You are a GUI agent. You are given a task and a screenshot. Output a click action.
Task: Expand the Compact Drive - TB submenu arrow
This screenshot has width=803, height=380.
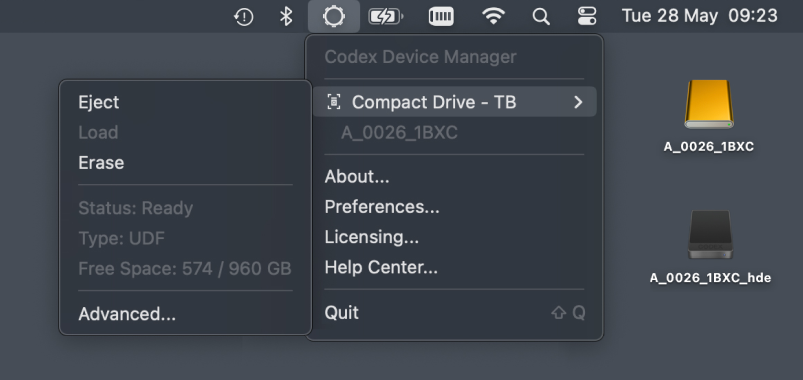[578, 102]
